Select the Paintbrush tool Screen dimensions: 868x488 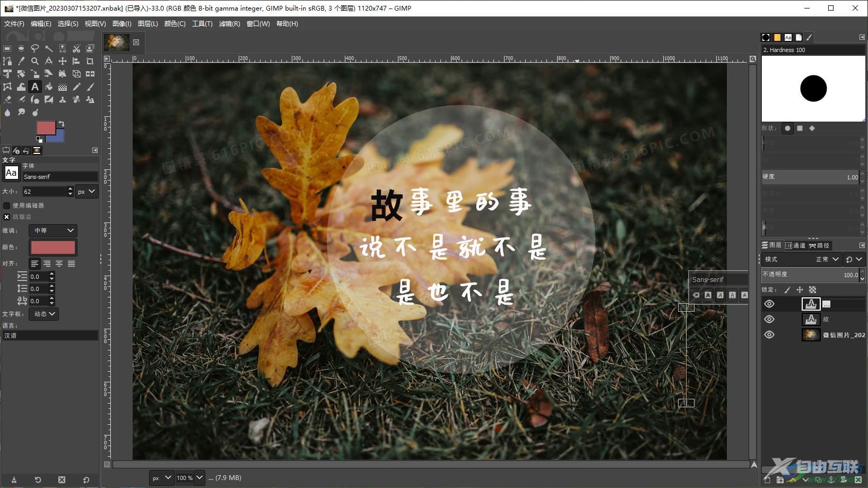pos(90,87)
